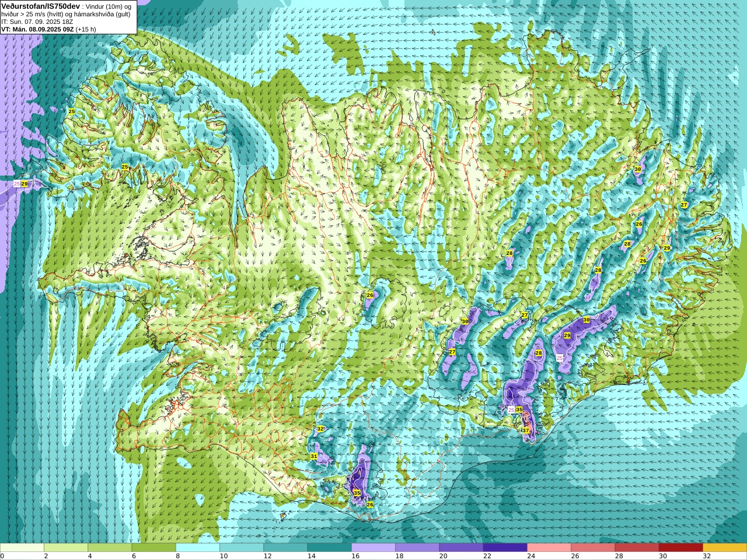Click the yellow 31 gust label
The image size is (747, 560).
[314, 456]
